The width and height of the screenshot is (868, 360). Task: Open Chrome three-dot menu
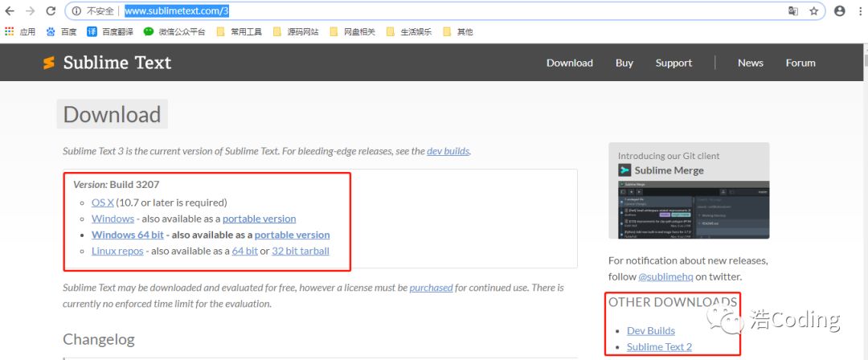tap(859, 11)
